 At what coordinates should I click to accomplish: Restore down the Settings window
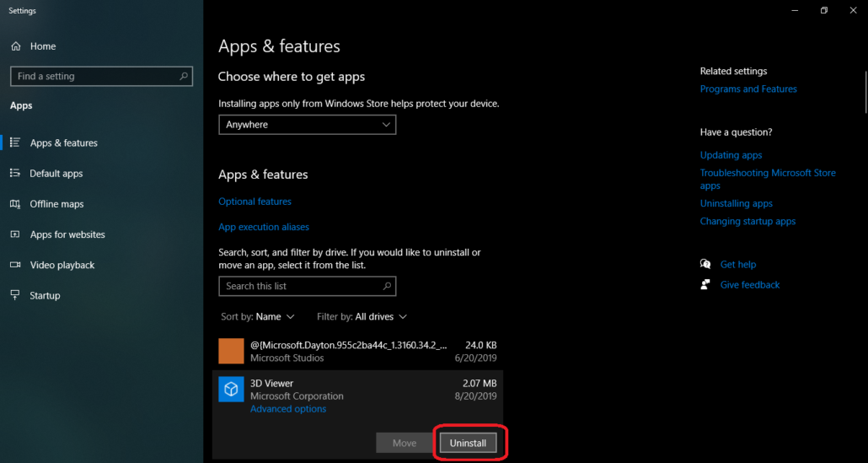click(x=823, y=10)
